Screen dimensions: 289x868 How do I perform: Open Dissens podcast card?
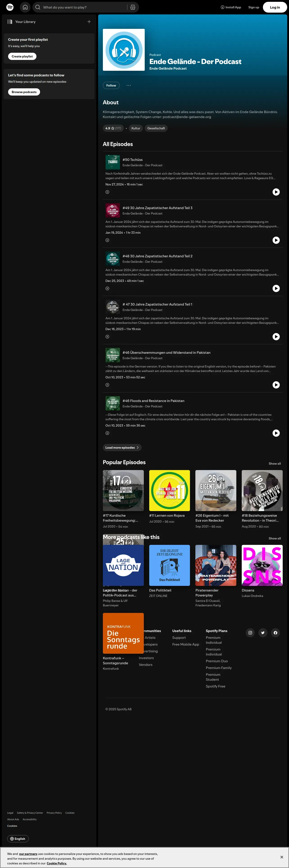click(x=262, y=571)
